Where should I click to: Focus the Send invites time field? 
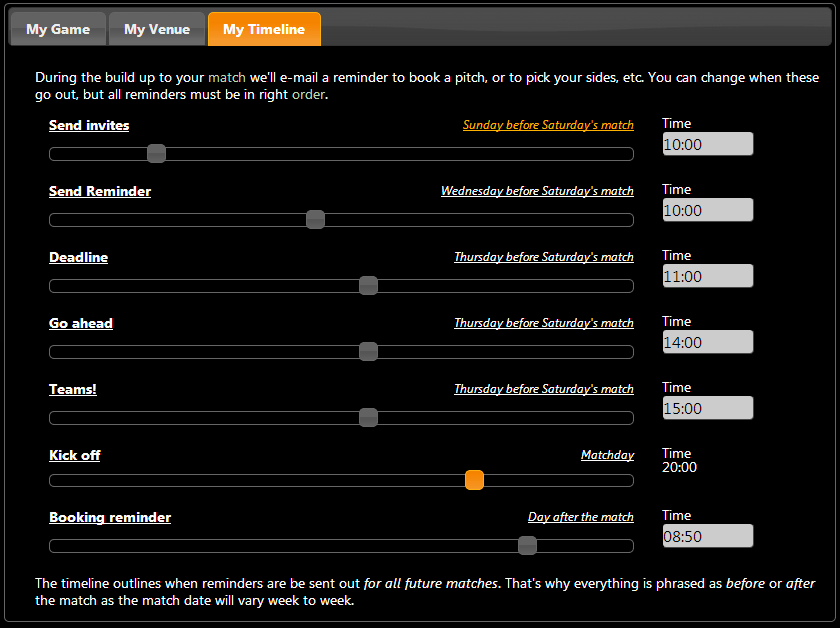click(708, 144)
